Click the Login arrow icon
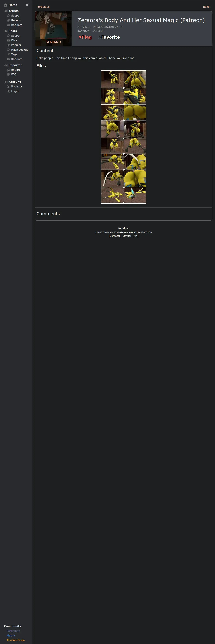 coord(8,91)
